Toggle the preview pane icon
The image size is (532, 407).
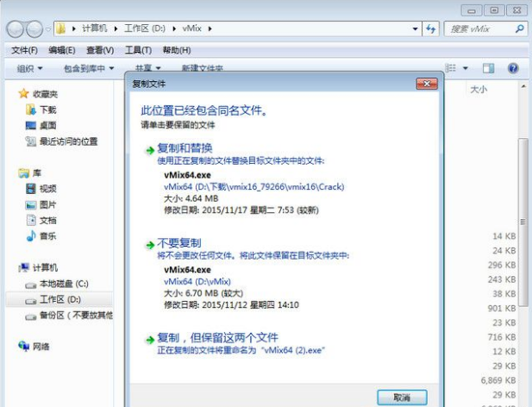(488, 68)
